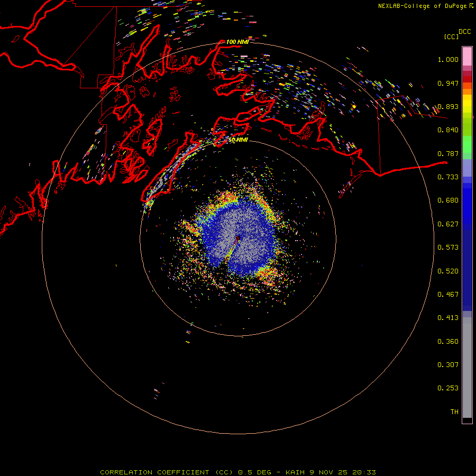This screenshot has width=476, height=476.
Task: Click the NEXLAB-College of DuPage credit text
Action: tap(422, 6)
